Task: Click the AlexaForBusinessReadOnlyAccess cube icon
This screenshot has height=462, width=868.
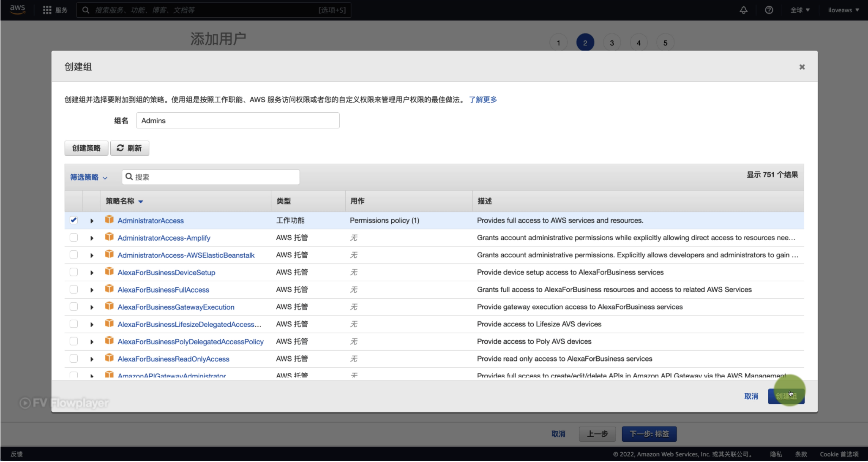Action: [x=109, y=358]
